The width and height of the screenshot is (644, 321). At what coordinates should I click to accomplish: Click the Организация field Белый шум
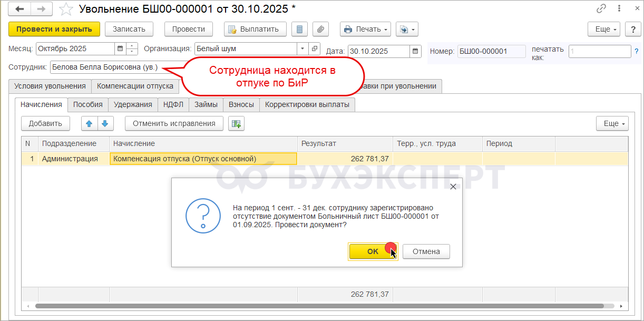tap(246, 48)
